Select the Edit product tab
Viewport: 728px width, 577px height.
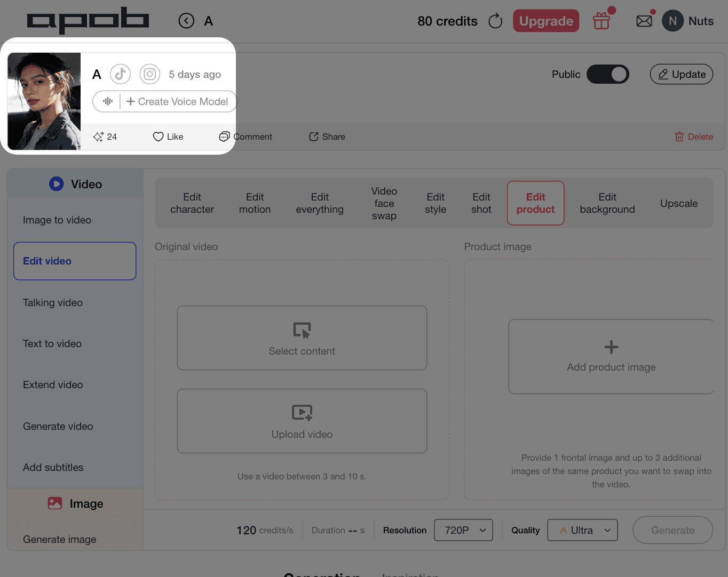coord(536,203)
